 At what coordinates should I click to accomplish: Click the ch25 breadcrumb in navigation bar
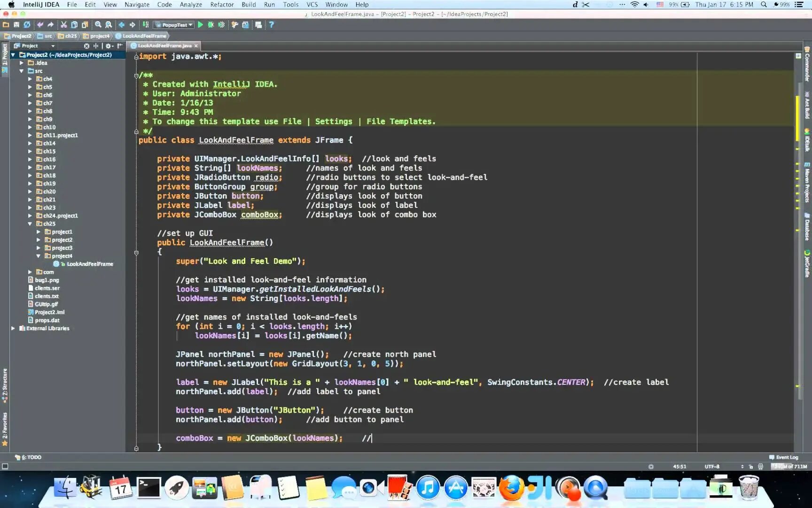coord(68,36)
